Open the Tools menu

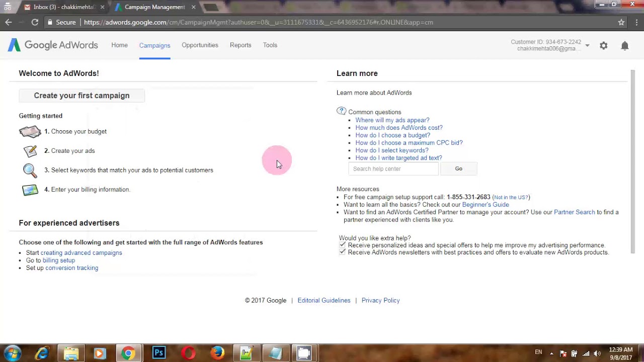tap(270, 45)
